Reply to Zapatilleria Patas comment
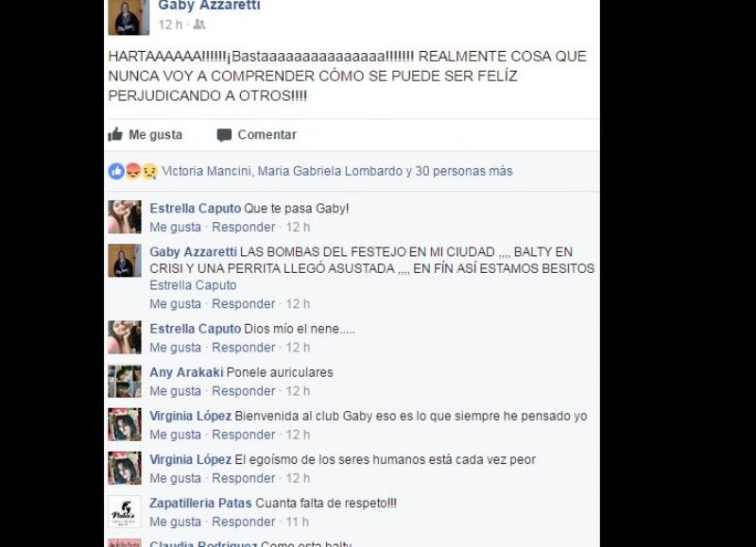 [x=244, y=521]
